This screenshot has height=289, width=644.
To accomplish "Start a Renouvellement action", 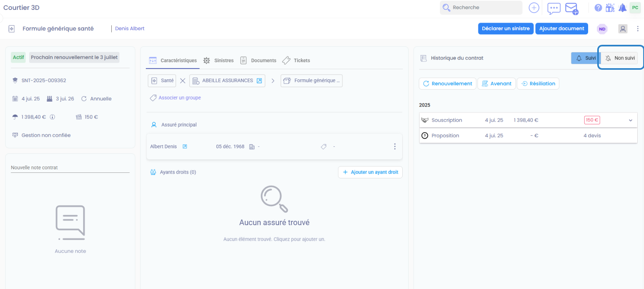I will [x=447, y=84].
